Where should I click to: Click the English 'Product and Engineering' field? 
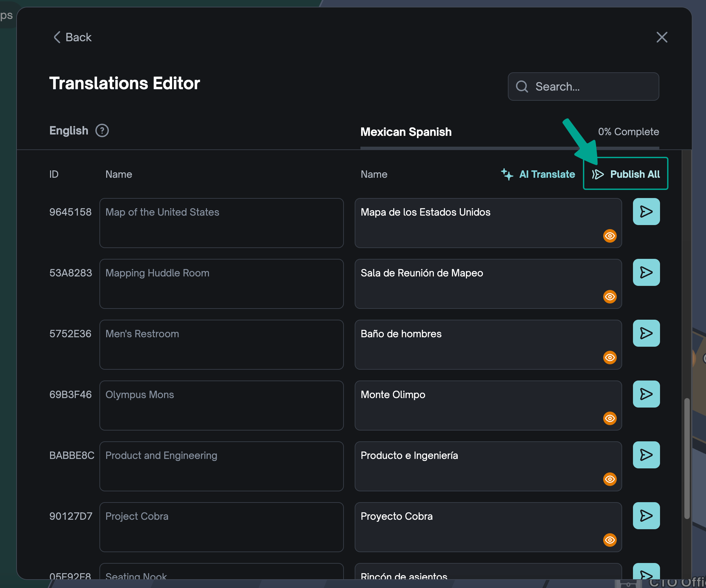pos(221,466)
